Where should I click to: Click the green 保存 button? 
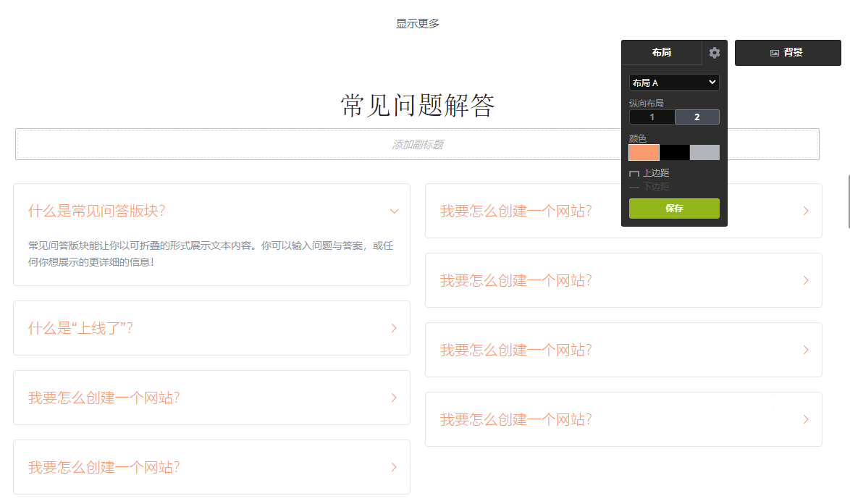pos(674,209)
